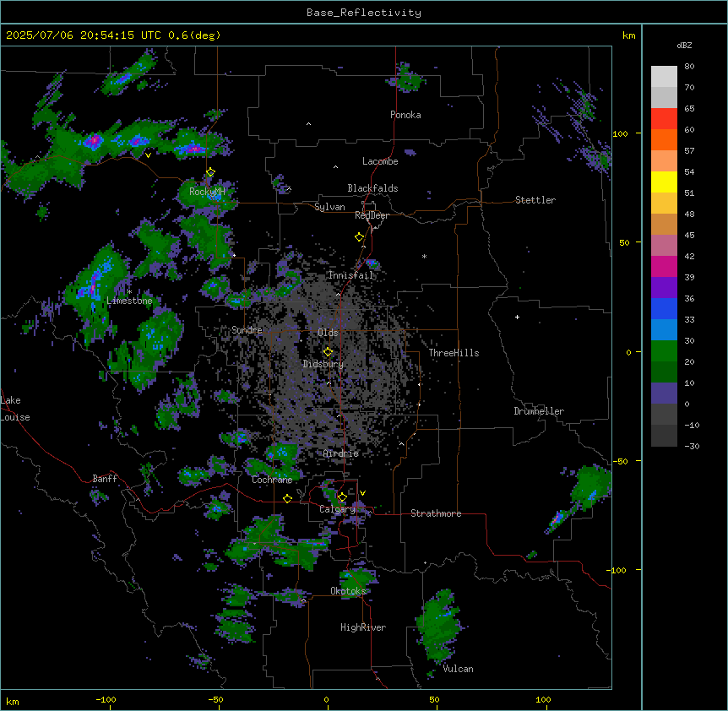Click the blue 36 dBZ legend swatch
Viewport: 728px width, 711px height.
(664, 308)
